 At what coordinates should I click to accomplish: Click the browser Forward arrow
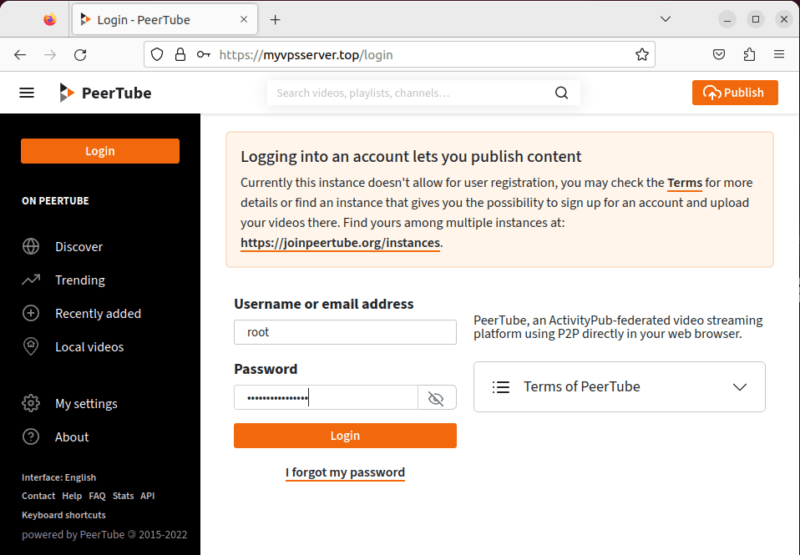click(x=50, y=55)
